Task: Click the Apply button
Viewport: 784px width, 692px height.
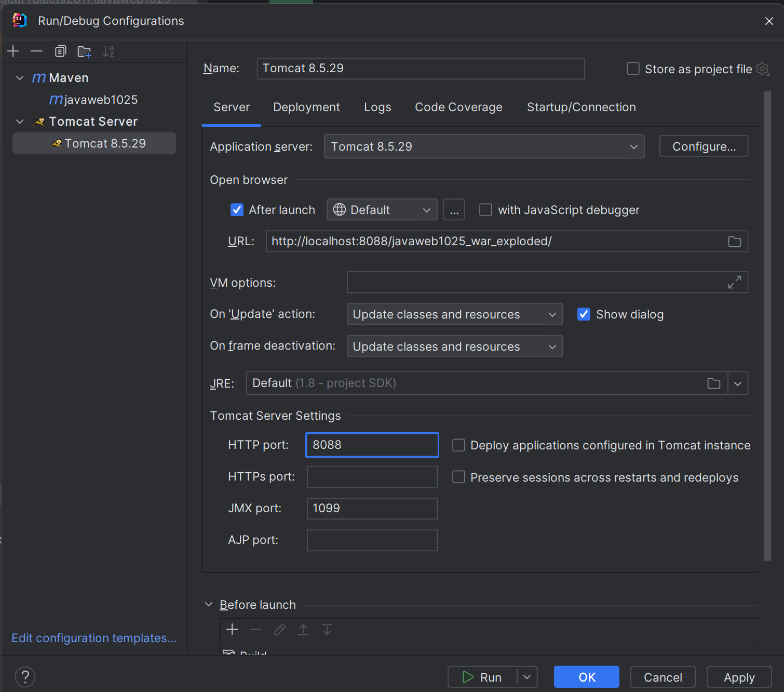Action: point(739,677)
